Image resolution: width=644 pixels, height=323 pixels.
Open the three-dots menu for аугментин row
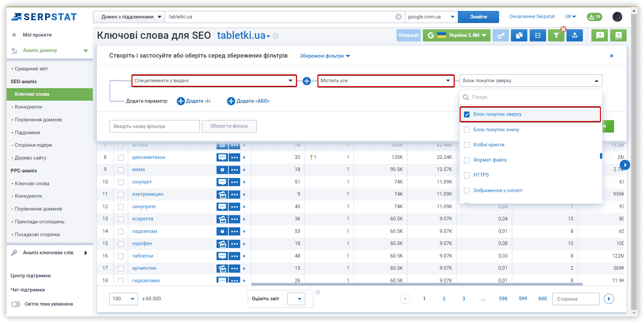click(234, 268)
